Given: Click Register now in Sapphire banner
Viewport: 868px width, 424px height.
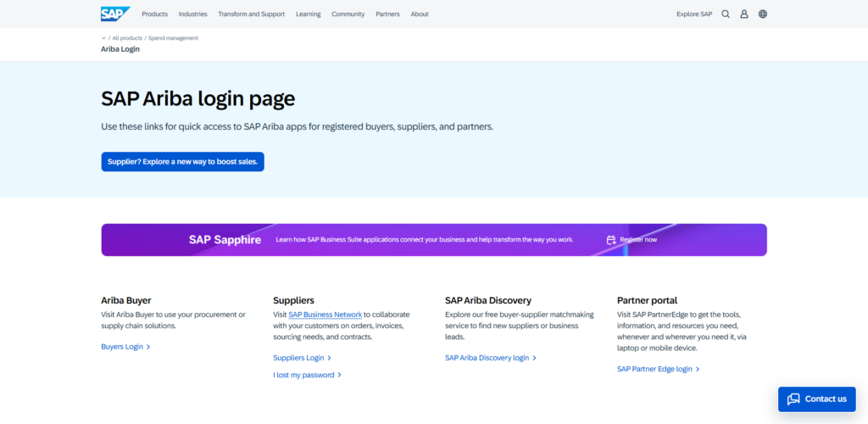Looking at the screenshot, I should coord(638,240).
